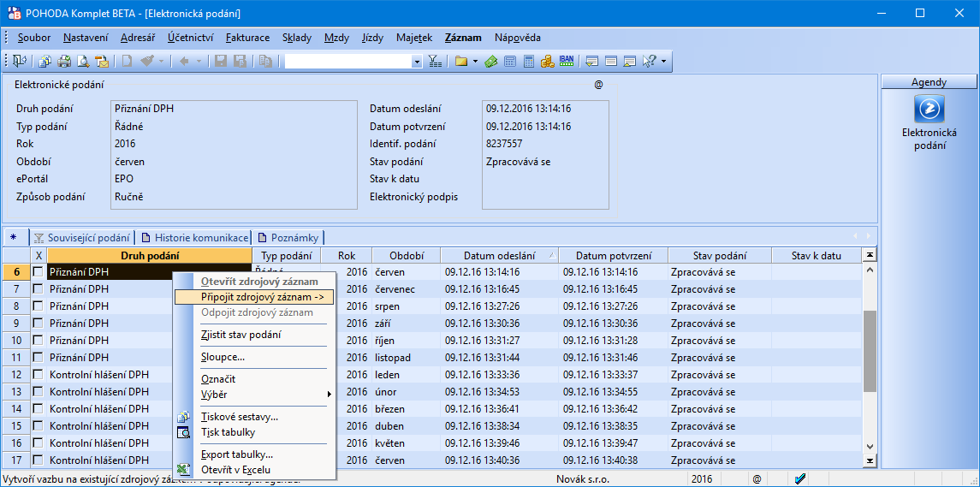Screen dimensions: 980x487
Task: Choose Zjistit stav podání from context menu
Action: coord(254,335)
